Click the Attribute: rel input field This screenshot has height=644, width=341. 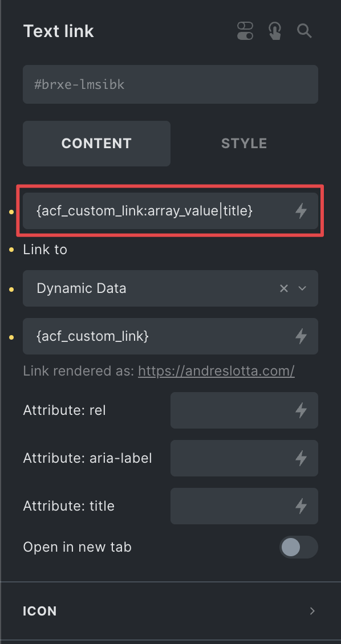click(x=244, y=410)
